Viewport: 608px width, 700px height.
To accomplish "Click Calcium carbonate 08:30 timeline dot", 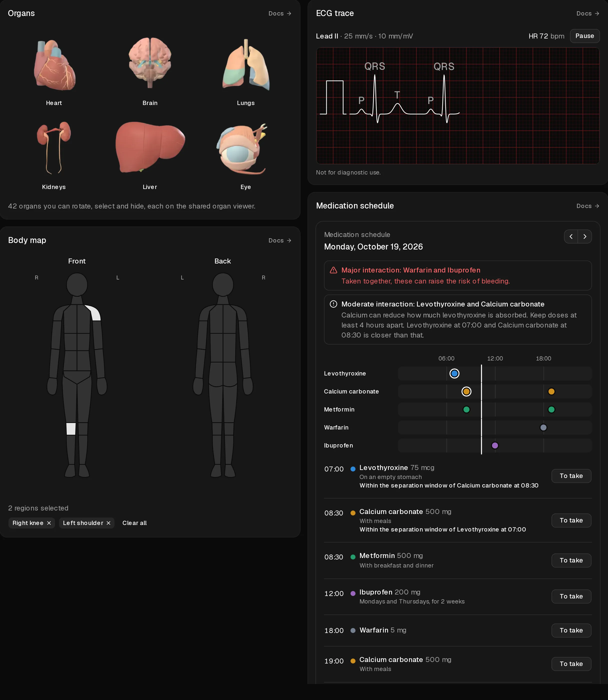I will tap(466, 391).
